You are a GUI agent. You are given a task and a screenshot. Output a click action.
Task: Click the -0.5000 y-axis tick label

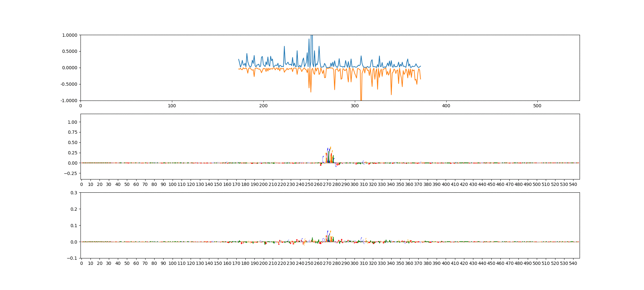pos(69,84)
